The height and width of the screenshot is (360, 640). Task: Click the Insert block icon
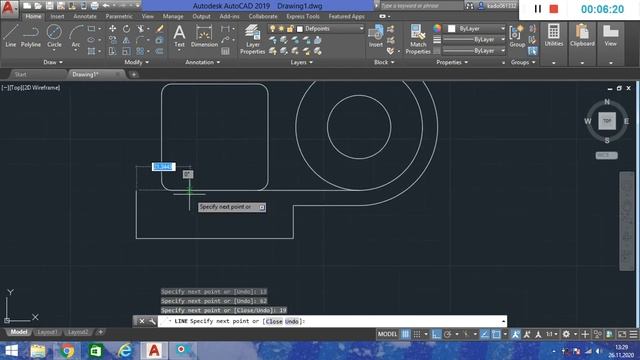(376, 36)
